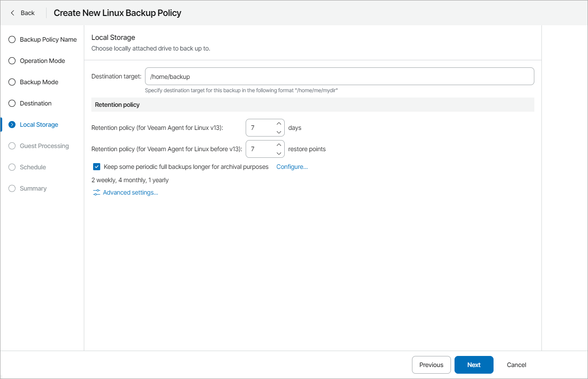Click the Schedule step circle icon
Image resolution: width=588 pixels, height=379 pixels.
[12, 167]
